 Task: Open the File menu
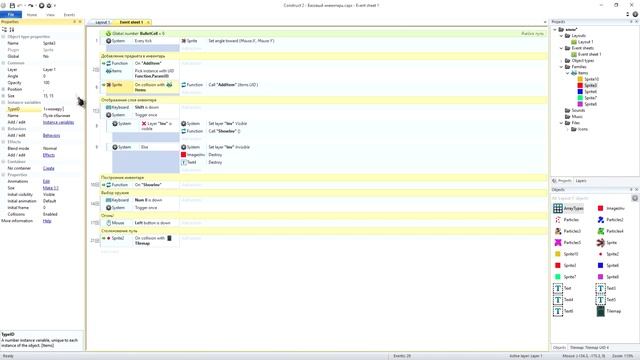pos(11,14)
